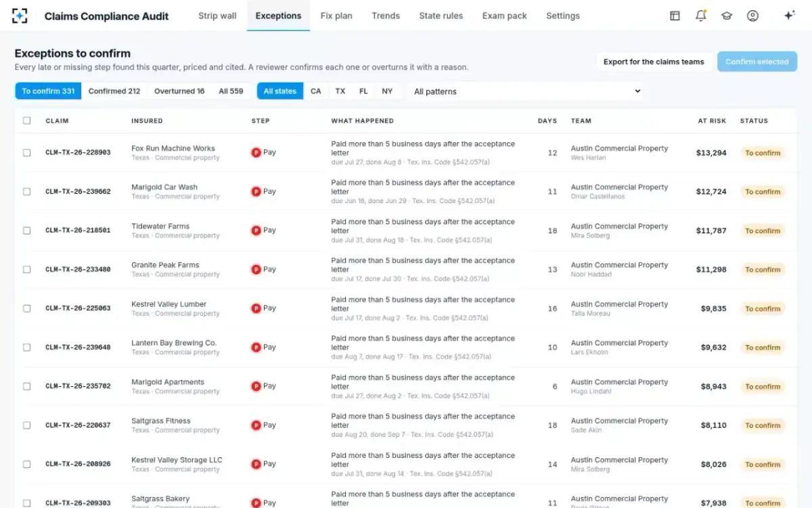Open the All patterns dropdown

pos(526,91)
